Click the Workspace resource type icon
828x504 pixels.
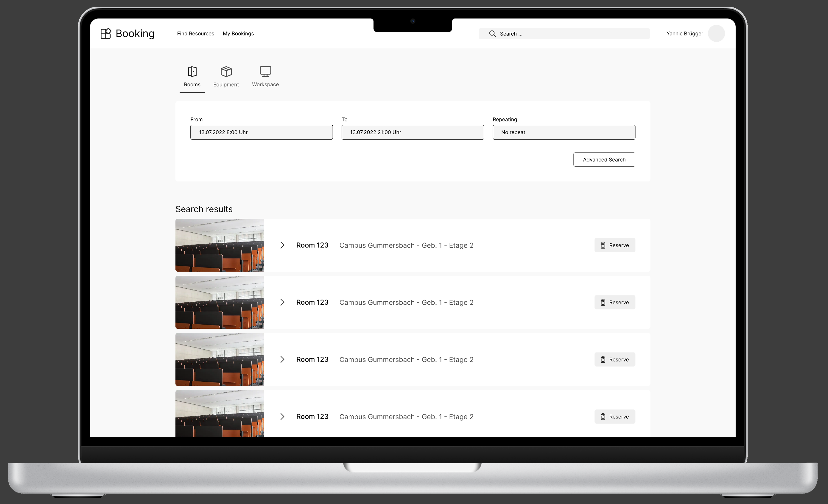[266, 71]
